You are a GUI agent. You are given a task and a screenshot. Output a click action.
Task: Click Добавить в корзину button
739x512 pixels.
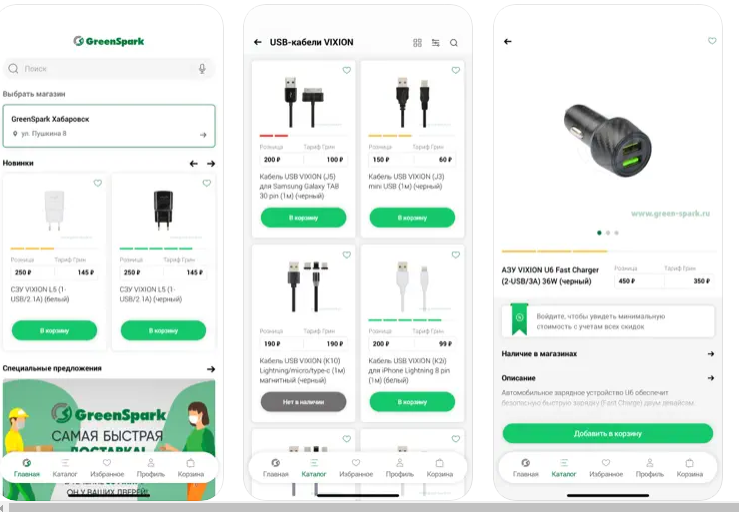[608, 433]
